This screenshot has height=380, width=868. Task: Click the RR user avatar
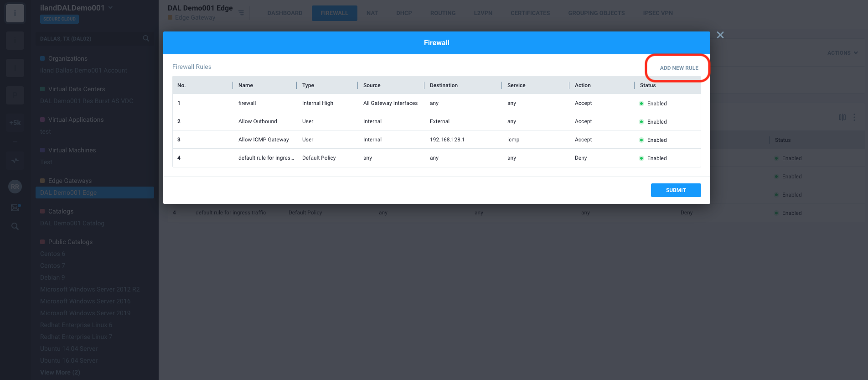pyautogui.click(x=15, y=187)
